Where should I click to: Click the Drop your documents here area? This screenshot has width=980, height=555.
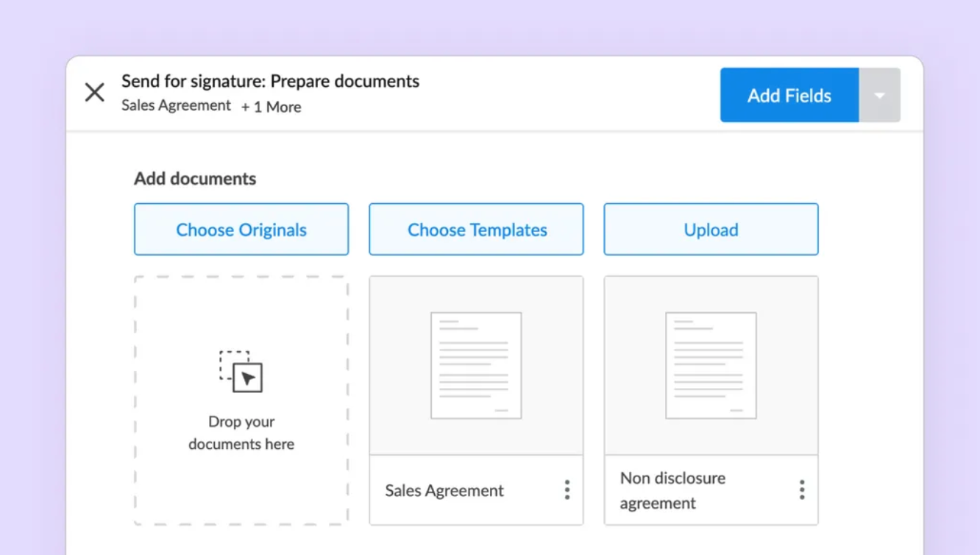coord(241,400)
